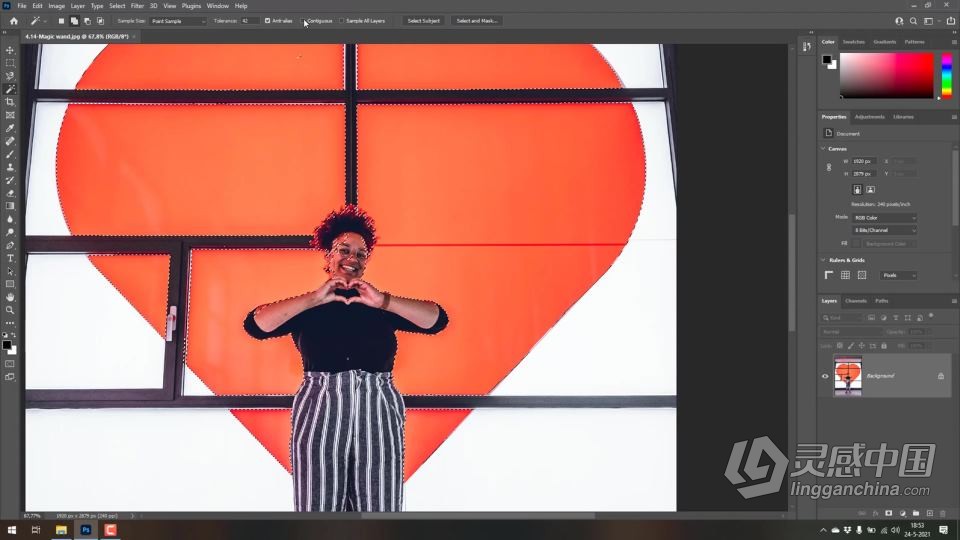
Task: Select the Horizontal Type tool
Action: click(x=10, y=258)
